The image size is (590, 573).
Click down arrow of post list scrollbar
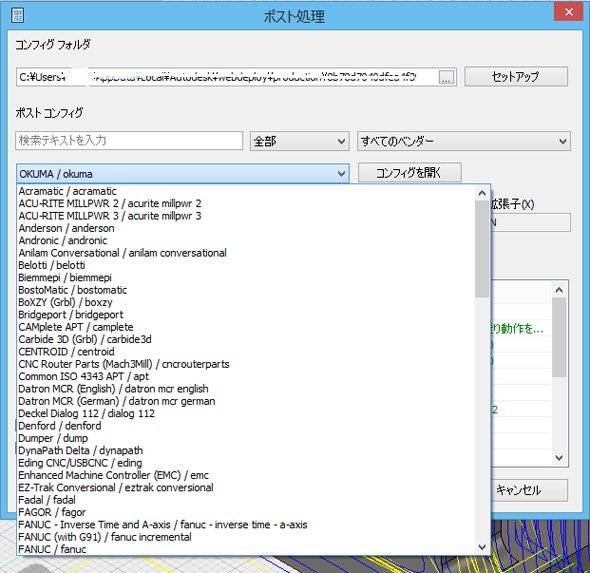point(482,547)
